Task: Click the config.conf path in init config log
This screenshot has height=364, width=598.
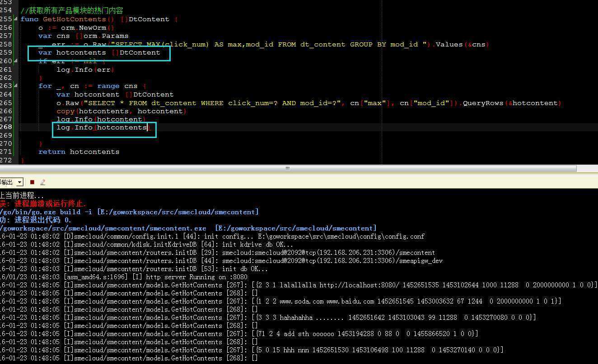Action: click(x=341, y=236)
